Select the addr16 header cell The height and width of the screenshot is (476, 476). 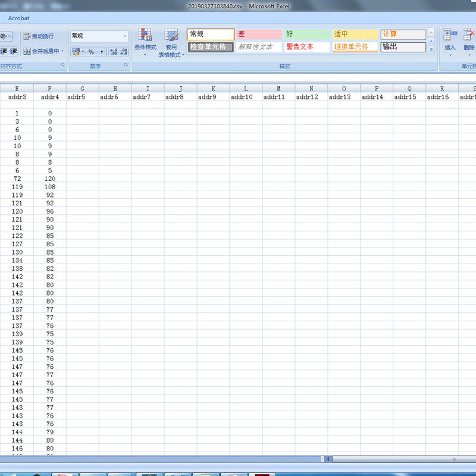pos(442,97)
